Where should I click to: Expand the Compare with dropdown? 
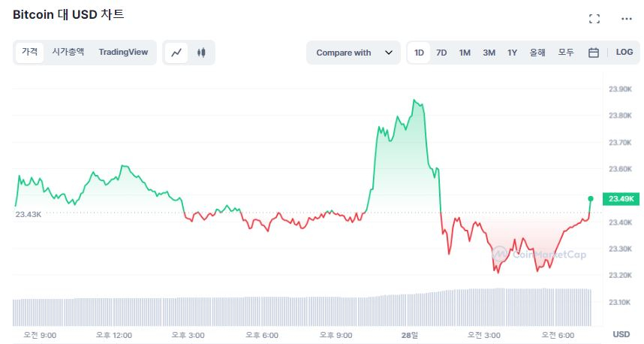pos(353,53)
